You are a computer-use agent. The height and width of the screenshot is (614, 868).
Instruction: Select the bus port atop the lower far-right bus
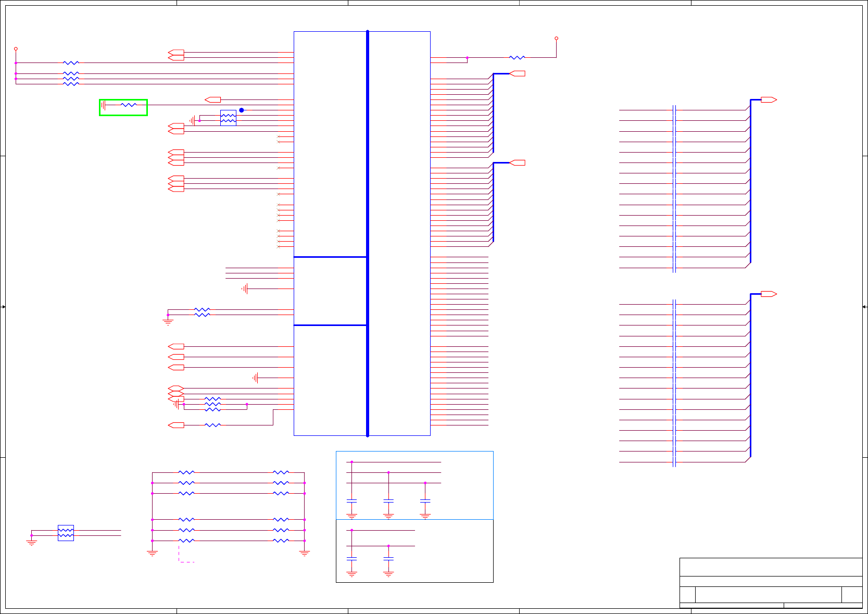pos(769,294)
